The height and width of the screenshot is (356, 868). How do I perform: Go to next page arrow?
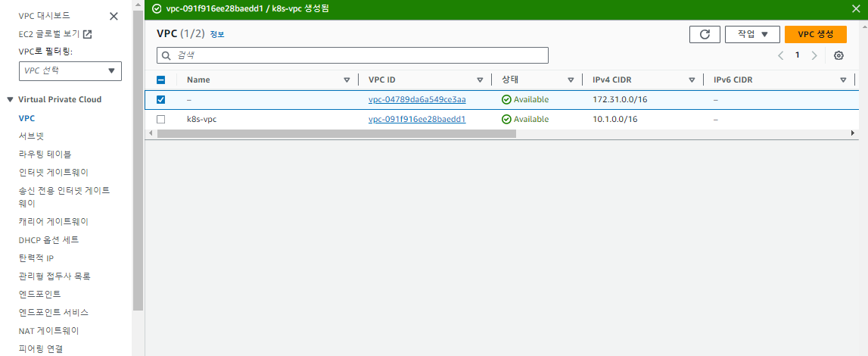coord(814,55)
